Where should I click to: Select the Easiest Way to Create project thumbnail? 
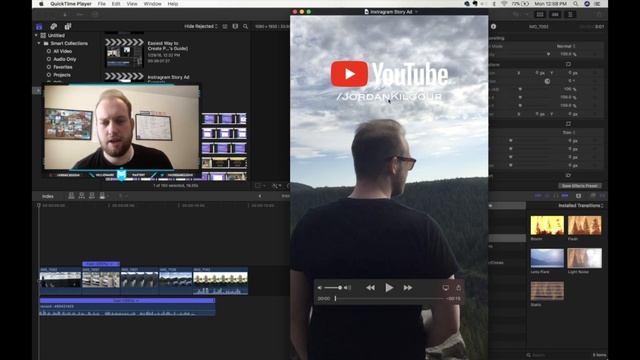tap(124, 53)
